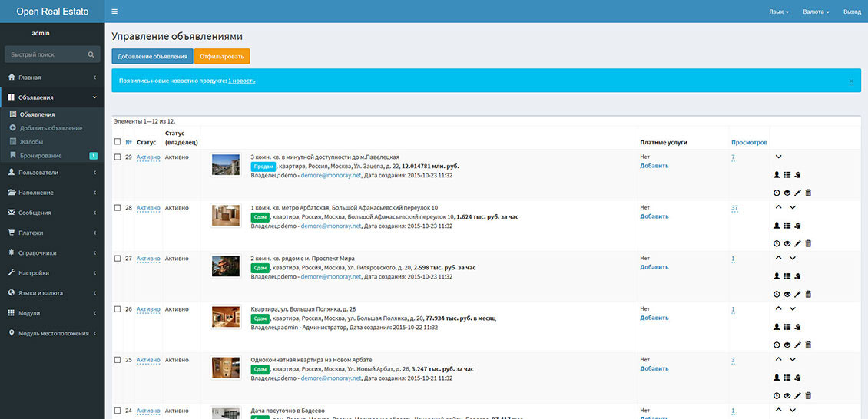Click the trash icon for listing 29

808,193
